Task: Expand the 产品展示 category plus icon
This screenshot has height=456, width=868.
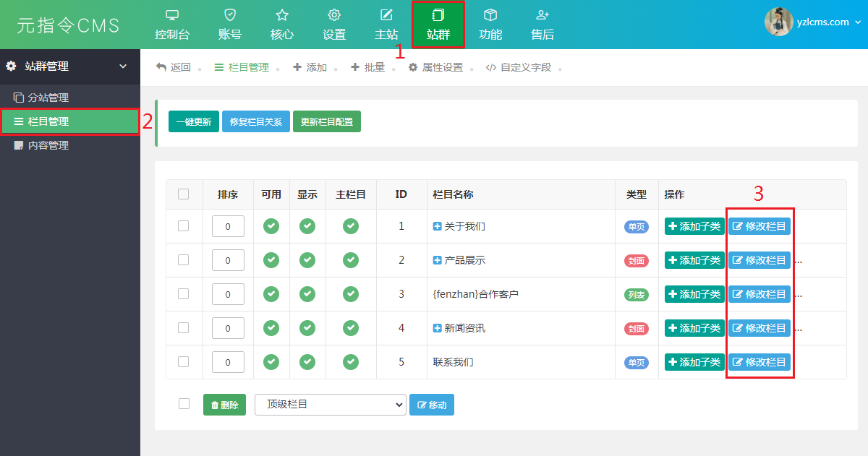Action: [x=437, y=260]
